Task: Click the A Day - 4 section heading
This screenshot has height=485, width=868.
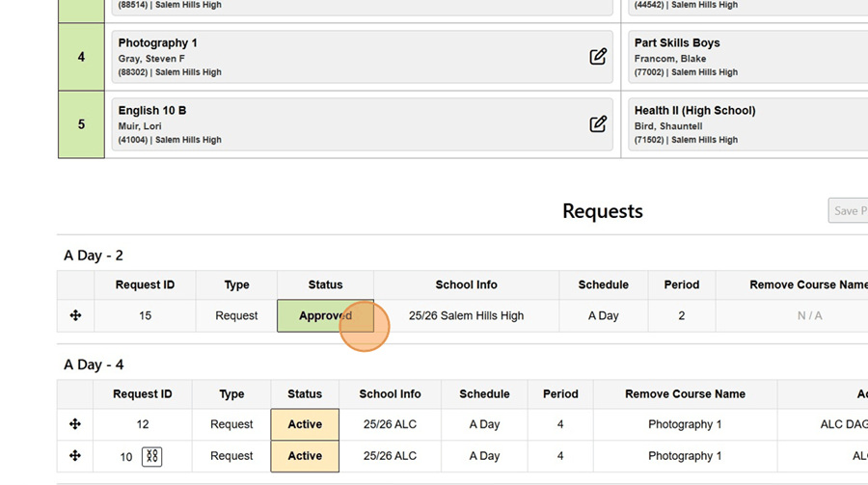Action: pyautogui.click(x=94, y=364)
